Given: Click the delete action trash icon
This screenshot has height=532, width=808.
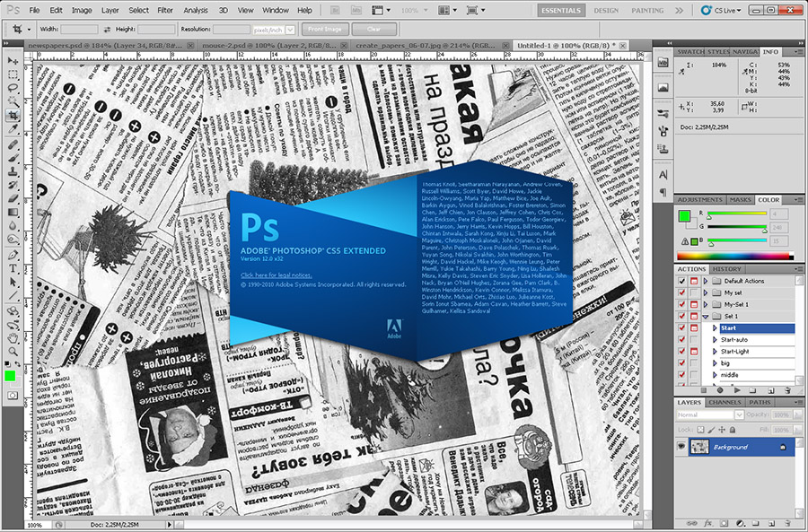Looking at the screenshot, I should coord(786,389).
